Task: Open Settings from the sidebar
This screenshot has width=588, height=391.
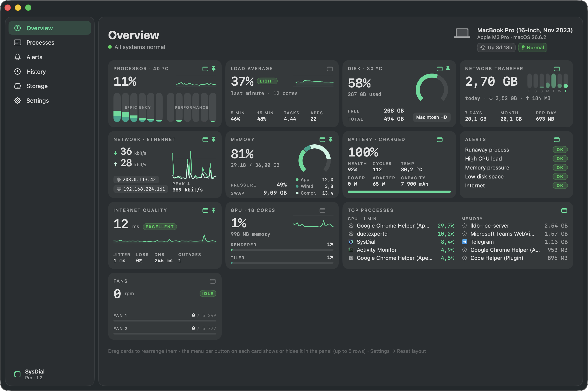Action: click(x=50, y=100)
